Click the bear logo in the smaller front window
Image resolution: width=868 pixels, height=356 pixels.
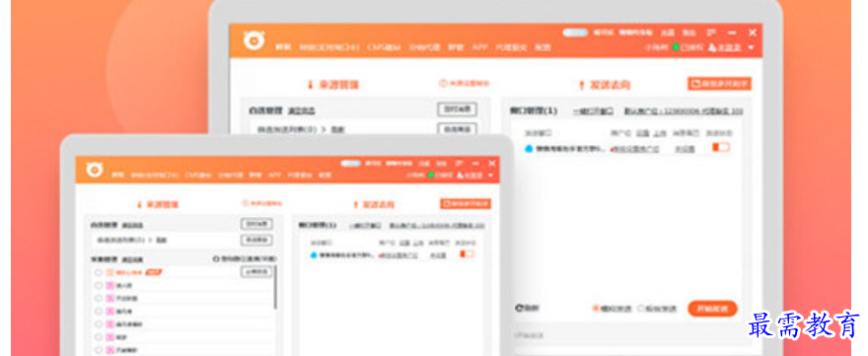coord(94,170)
